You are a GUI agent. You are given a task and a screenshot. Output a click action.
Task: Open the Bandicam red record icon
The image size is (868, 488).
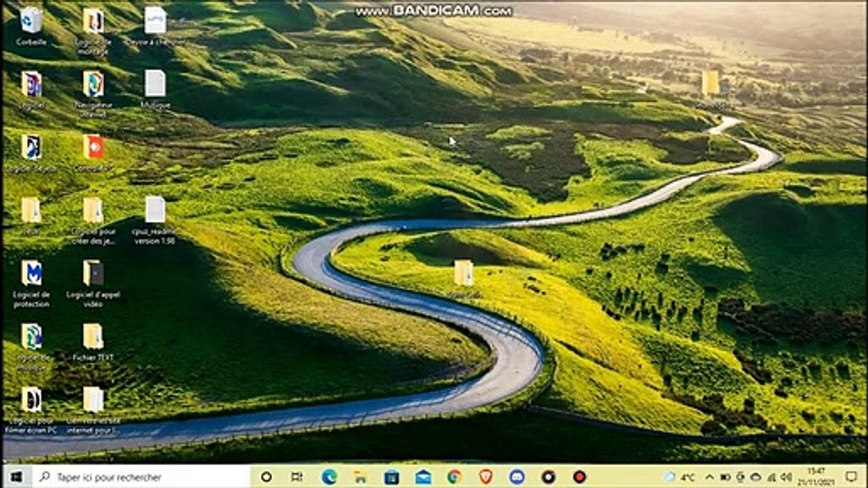click(x=579, y=477)
